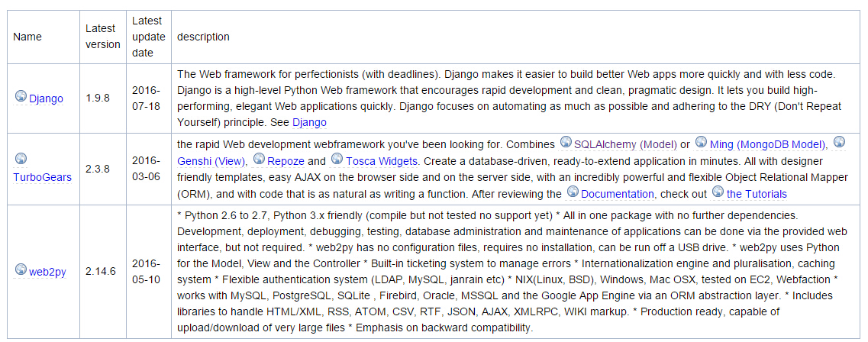Open the web2py framework link

coord(47,273)
